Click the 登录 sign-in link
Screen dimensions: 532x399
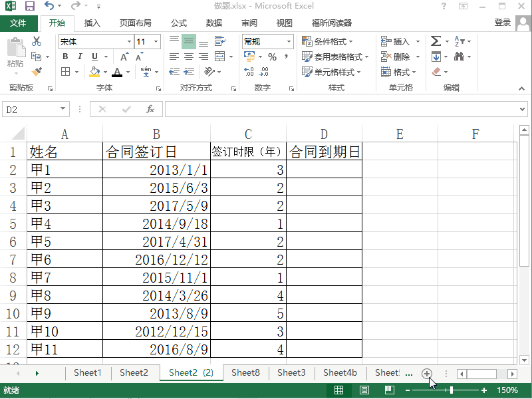[503, 22]
